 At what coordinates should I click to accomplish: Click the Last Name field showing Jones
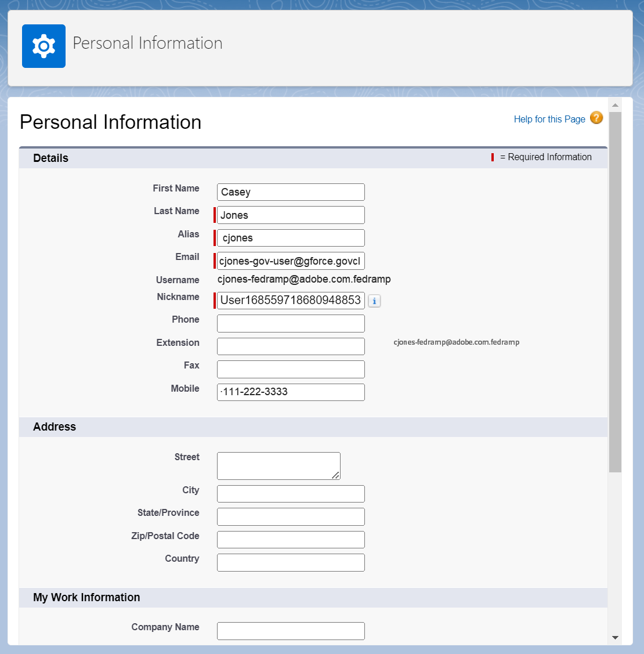[x=290, y=215]
